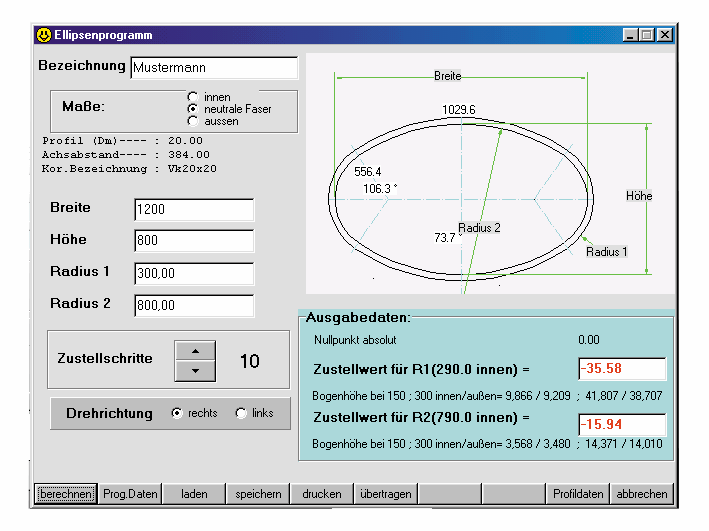Decrease Zustellschritte with the down arrow
The height and width of the screenshot is (531, 709).
pyautogui.click(x=195, y=371)
